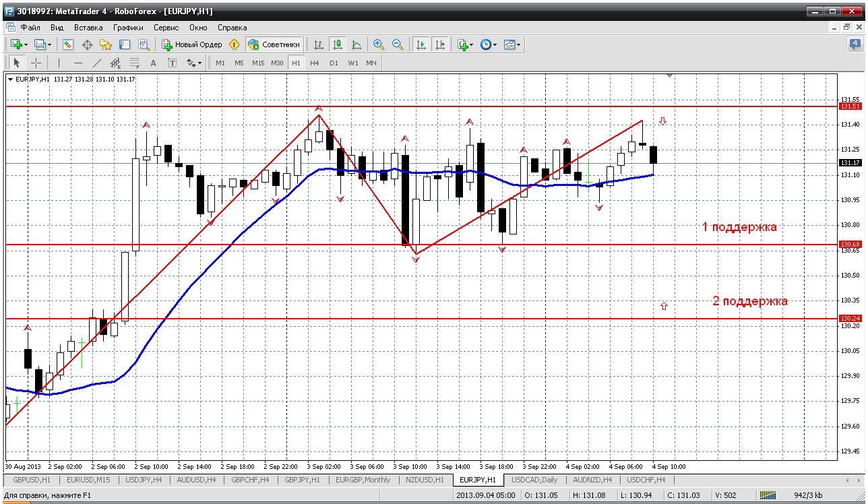The width and height of the screenshot is (868, 504).
Task: Switch to the USDCAD,Daily chart tab
Action: click(534, 480)
